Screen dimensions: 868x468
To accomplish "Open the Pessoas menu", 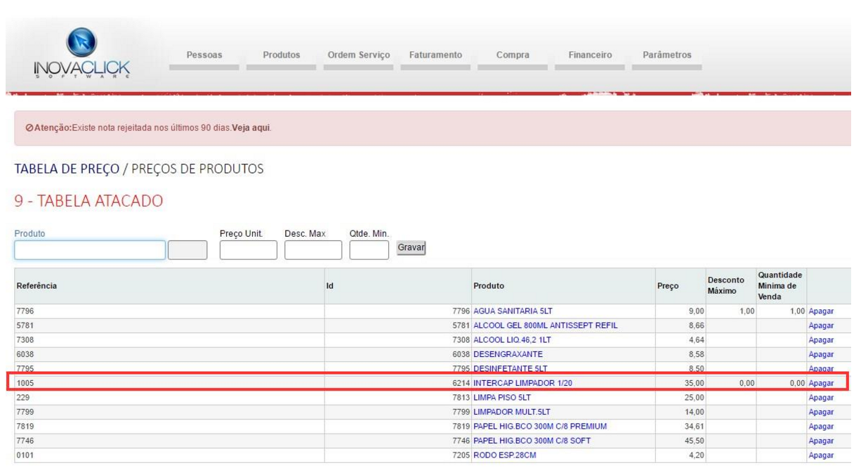I will click(x=204, y=56).
